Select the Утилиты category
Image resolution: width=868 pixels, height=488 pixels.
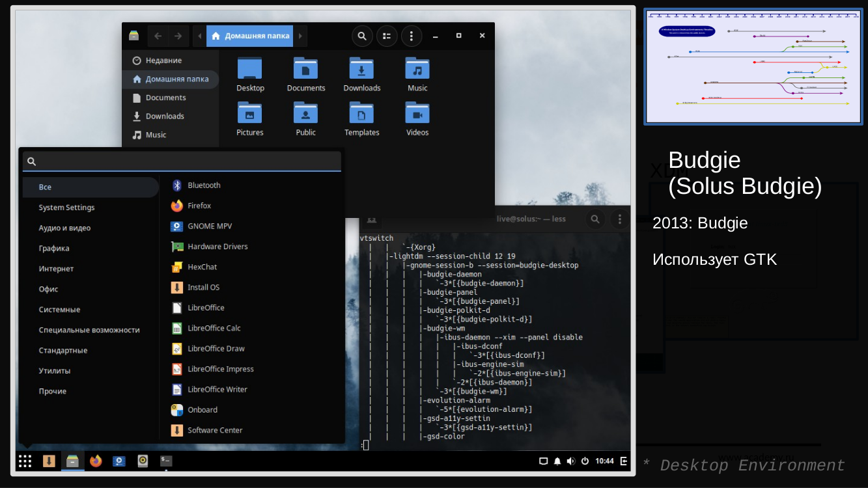tap(91, 370)
